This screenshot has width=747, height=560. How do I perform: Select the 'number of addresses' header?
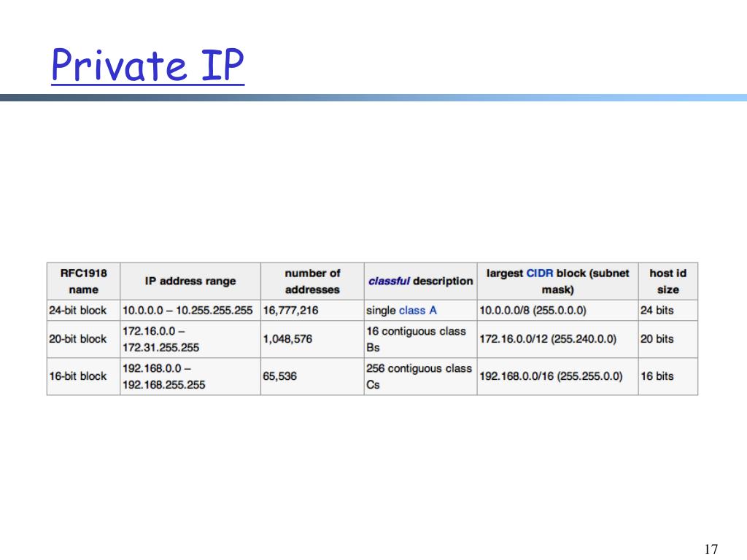(x=312, y=281)
